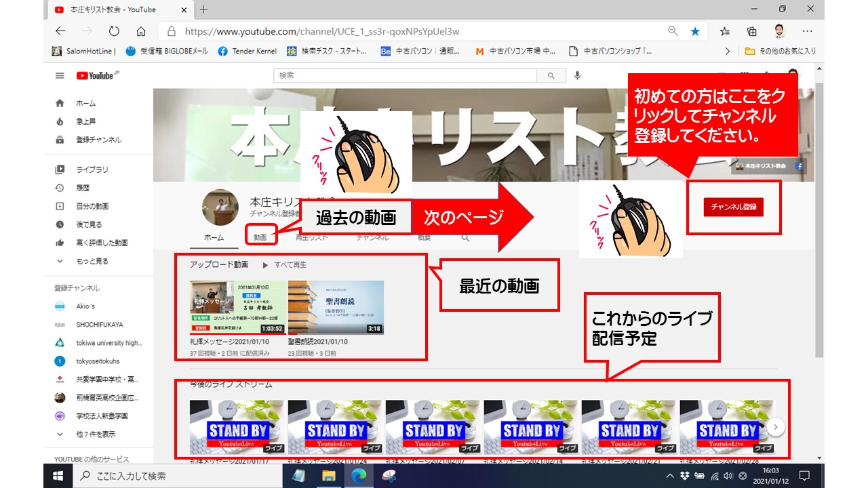The height and width of the screenshot is (488, 868).
Task: Open the YouTube hamburger guide menu
Action: [x=60, y=76]
